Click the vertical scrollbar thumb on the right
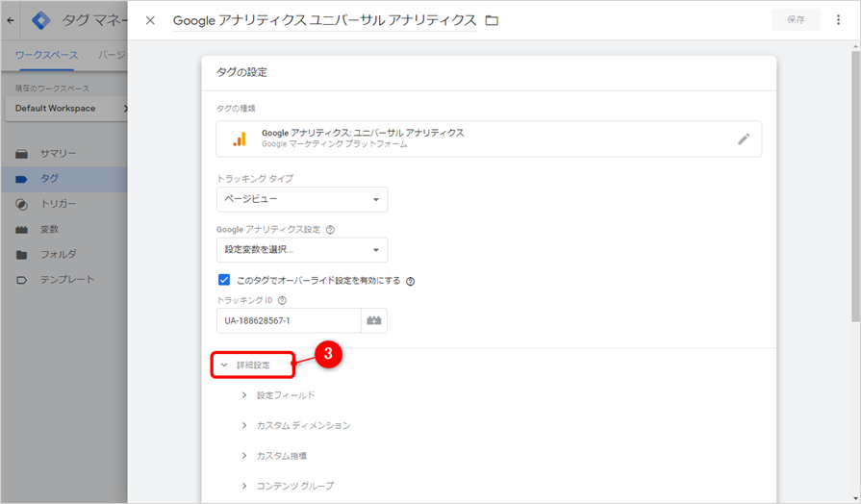This screenshot has width=861, height=504. (x=855, y=187)
